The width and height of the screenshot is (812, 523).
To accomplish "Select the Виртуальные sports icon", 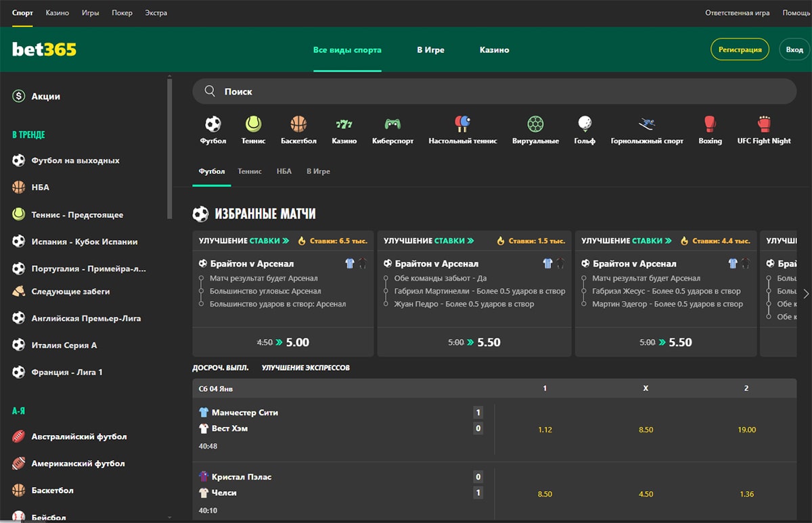I will click(x=535, y=124).
